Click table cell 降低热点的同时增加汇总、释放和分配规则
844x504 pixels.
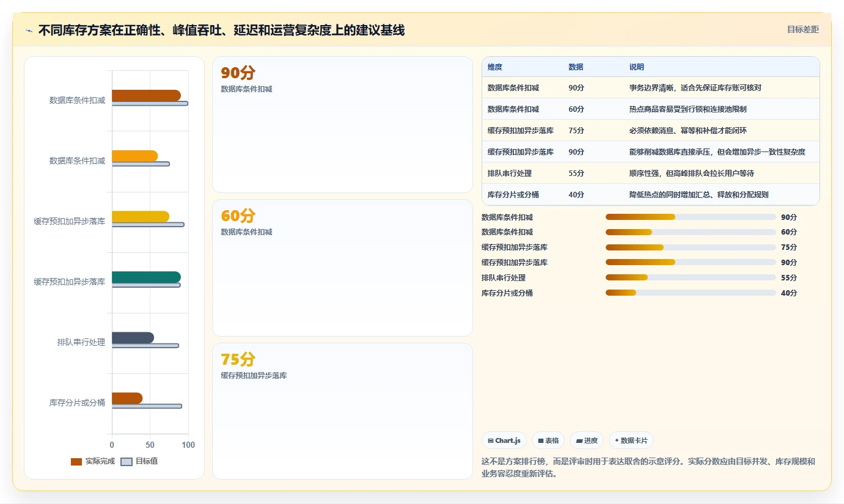(x=699, y=195)
